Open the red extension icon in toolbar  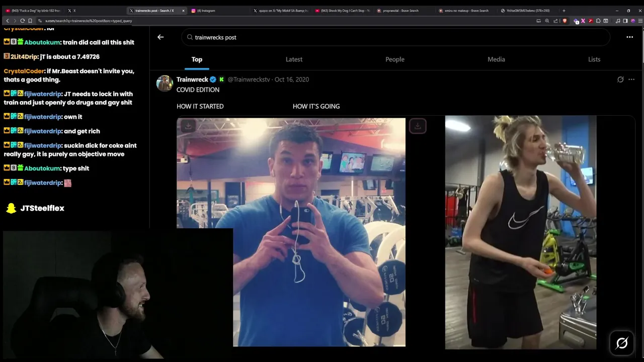(591, 21)
